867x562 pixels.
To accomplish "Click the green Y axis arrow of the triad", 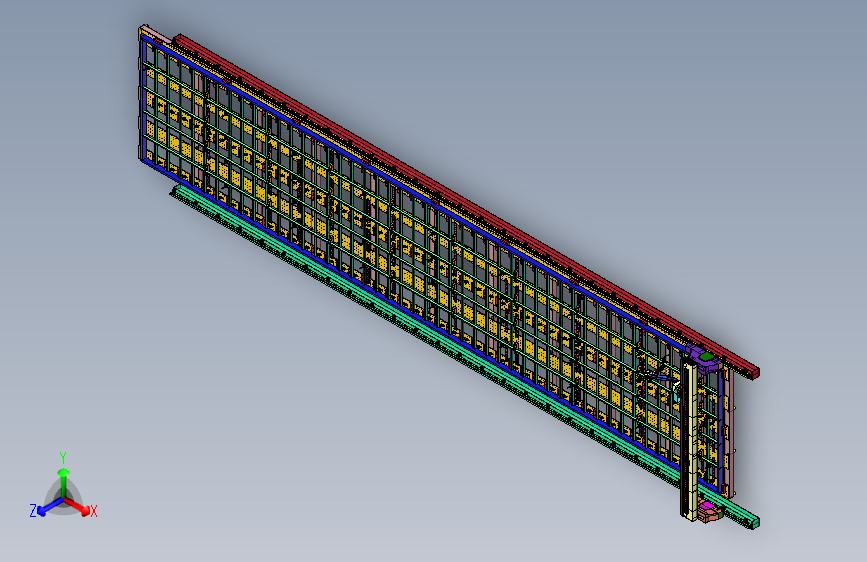I will click(x=64, y=482).
